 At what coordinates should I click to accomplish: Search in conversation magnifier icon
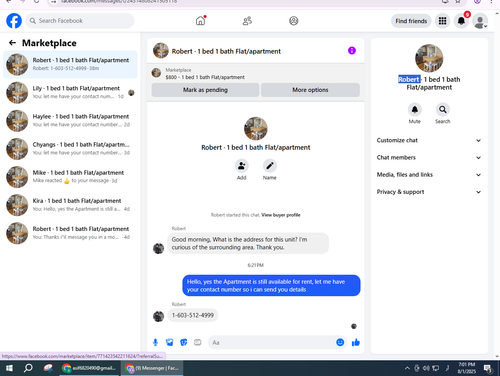(x=443, y=109)
